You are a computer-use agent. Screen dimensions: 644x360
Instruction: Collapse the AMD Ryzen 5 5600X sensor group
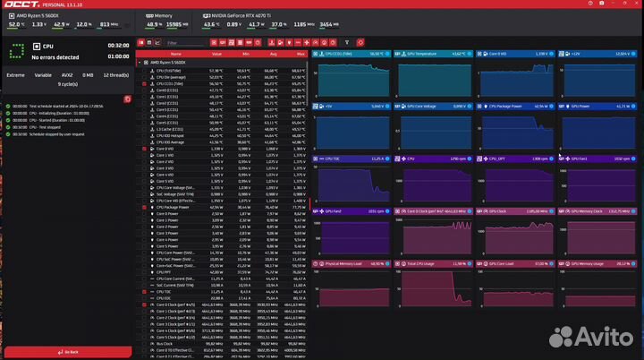tap(140, 63)
